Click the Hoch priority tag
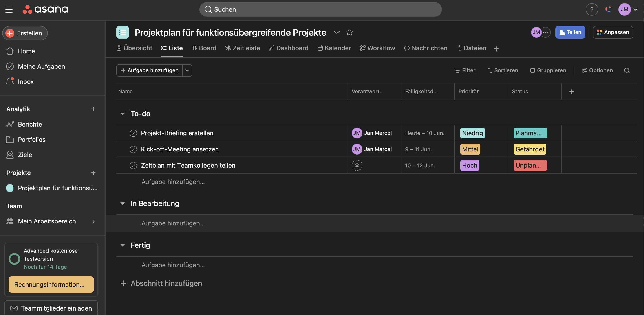 pos(470,165)
